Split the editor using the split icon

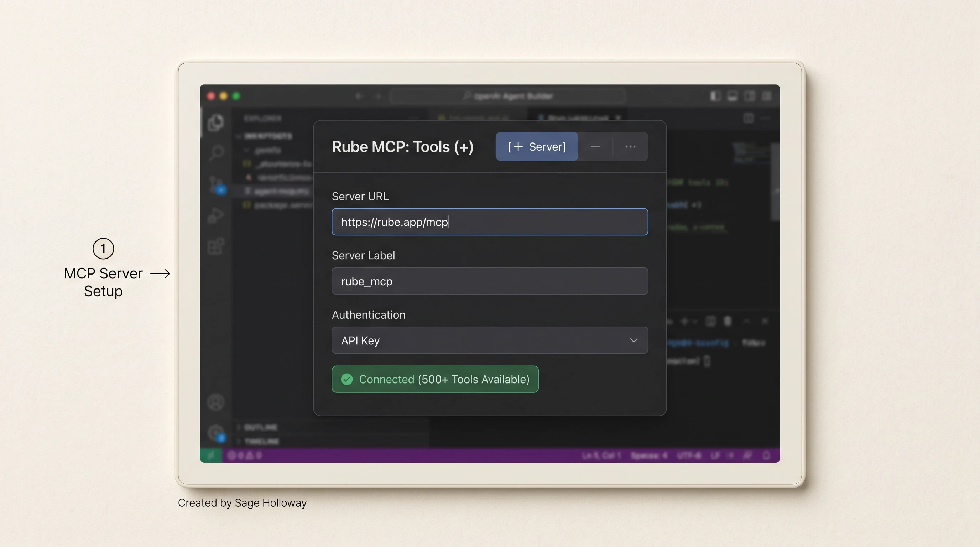[x=748, y=118]
